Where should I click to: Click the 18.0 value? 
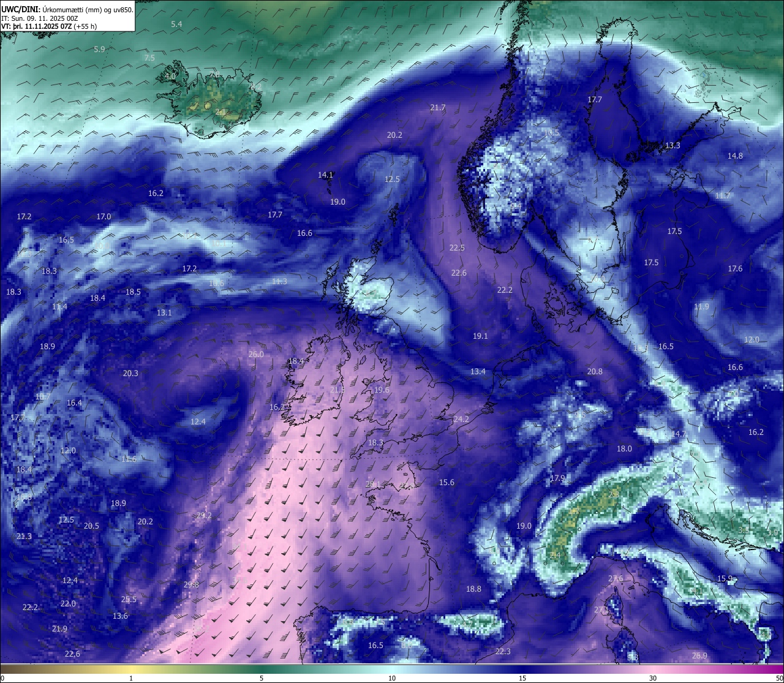[x=624, y=448]
